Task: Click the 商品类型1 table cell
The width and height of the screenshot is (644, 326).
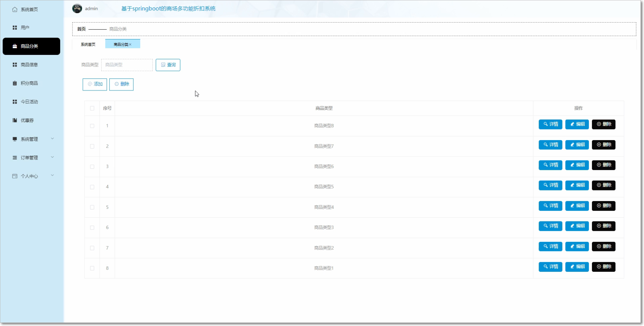Action: coord(324,268)
